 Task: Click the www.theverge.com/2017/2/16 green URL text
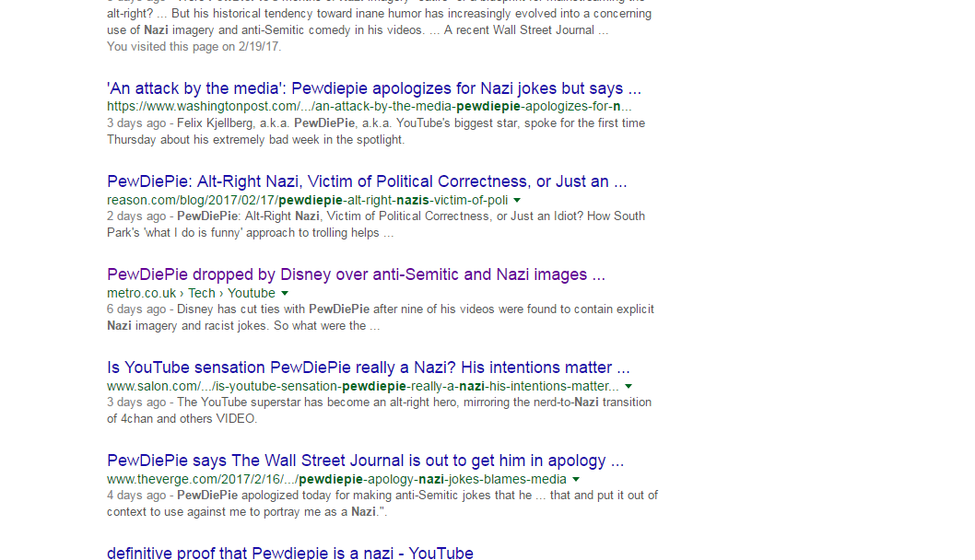[x=336, y=479]
